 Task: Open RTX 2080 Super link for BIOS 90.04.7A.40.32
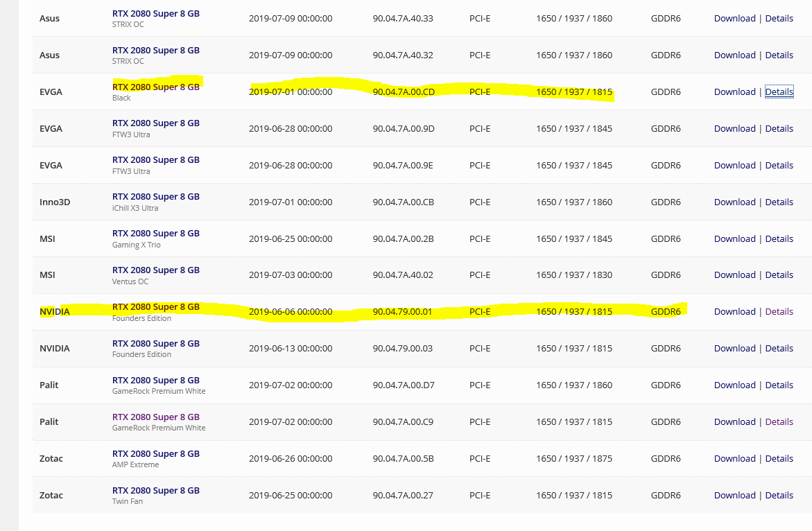(156, 51)
